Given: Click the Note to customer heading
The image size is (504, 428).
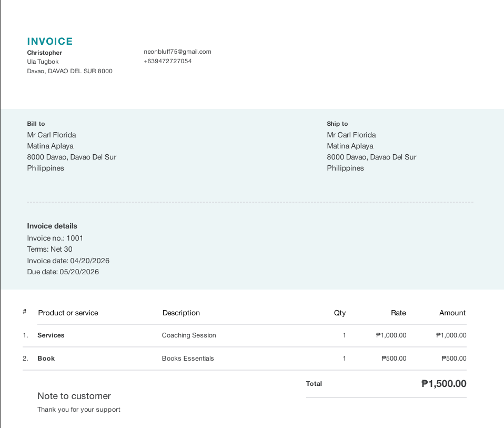Looking at the screenshot, I should point(74,396).
